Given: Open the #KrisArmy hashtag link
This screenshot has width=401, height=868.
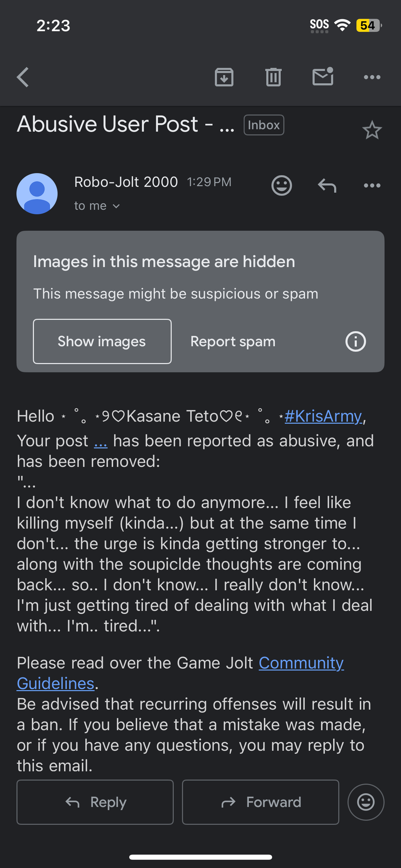Looking at the screenshot, I should pos(323,416).
